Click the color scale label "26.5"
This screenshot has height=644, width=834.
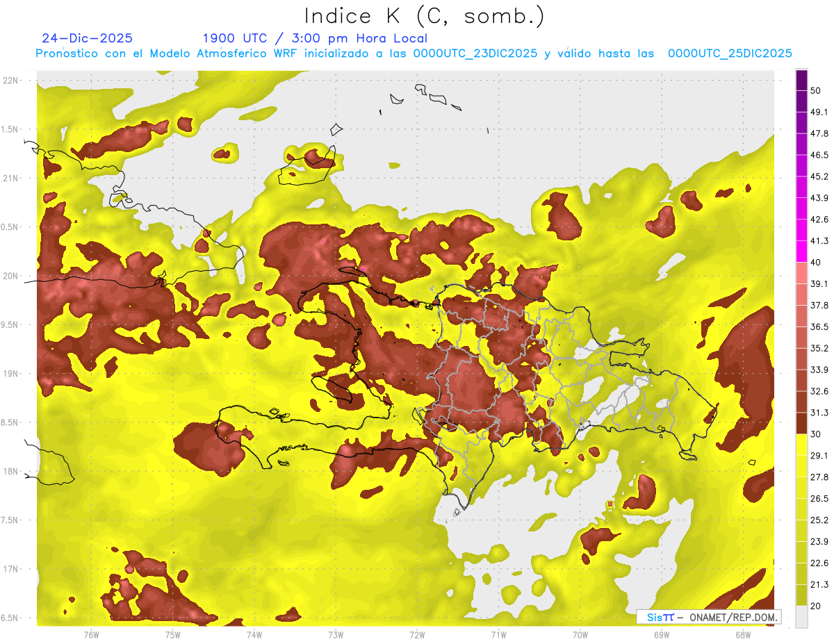[819, 499]
